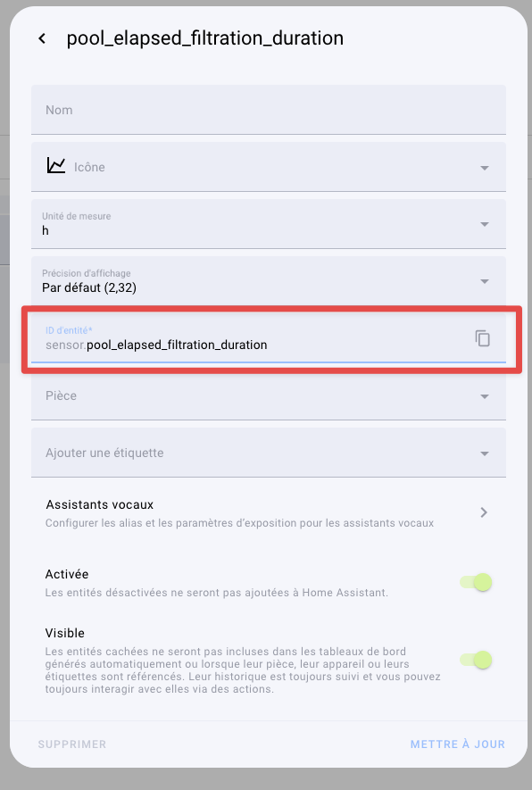This screenshot has height=790, width=532.
Task: Toggle the Visible switch
Action: [x=476, y=660]
